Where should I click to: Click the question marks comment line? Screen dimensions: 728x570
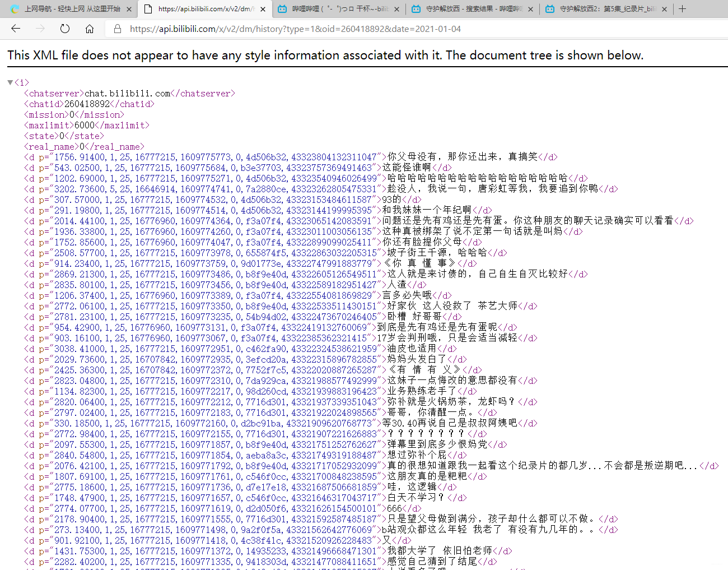255,434
